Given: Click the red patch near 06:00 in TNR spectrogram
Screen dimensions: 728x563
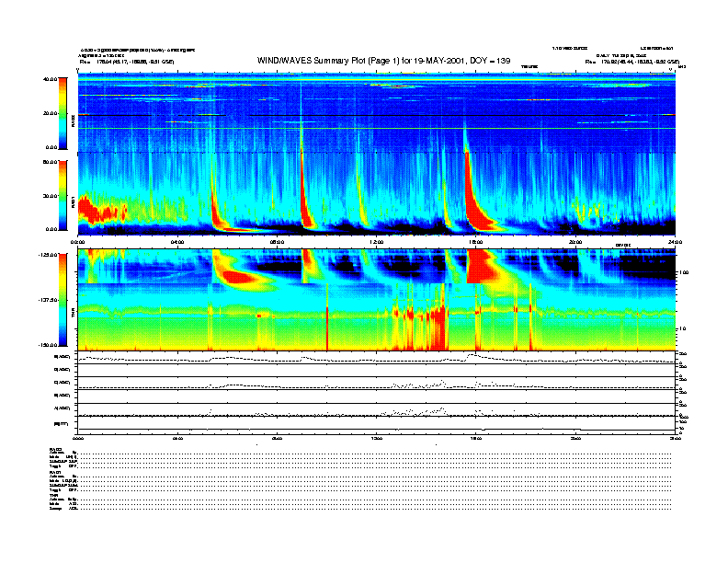Looking at the screenshot, I should 239,277.
